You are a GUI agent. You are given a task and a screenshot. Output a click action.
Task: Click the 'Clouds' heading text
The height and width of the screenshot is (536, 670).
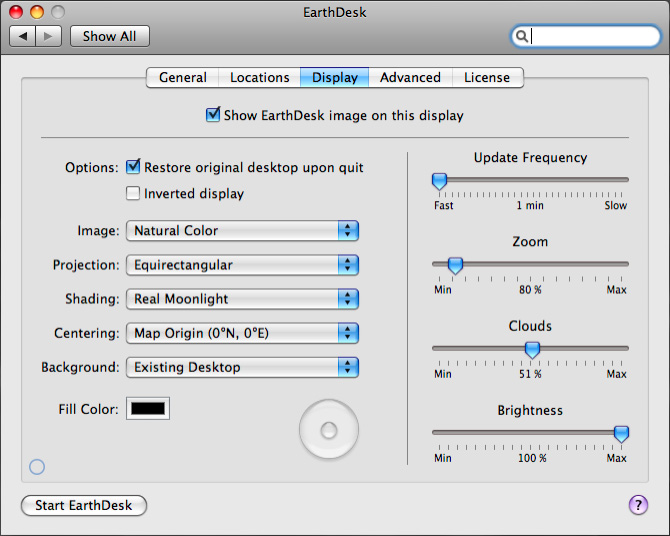tap(530, 326)
